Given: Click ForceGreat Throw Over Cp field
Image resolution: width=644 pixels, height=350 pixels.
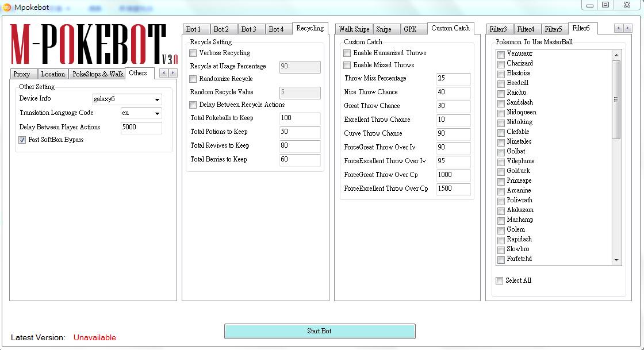Looking at the screenshot, I should [x=454, y=175].
